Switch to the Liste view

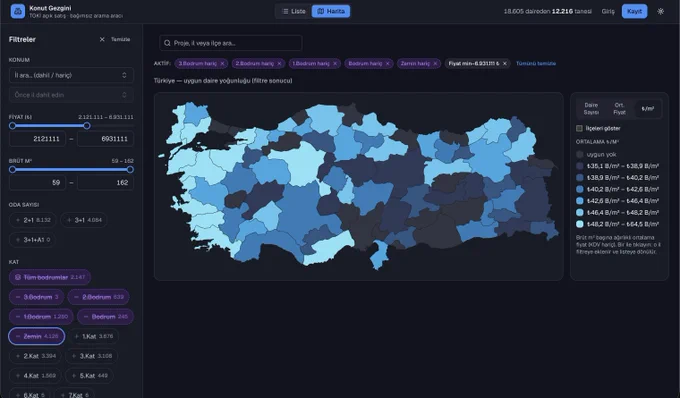[294, 11]
